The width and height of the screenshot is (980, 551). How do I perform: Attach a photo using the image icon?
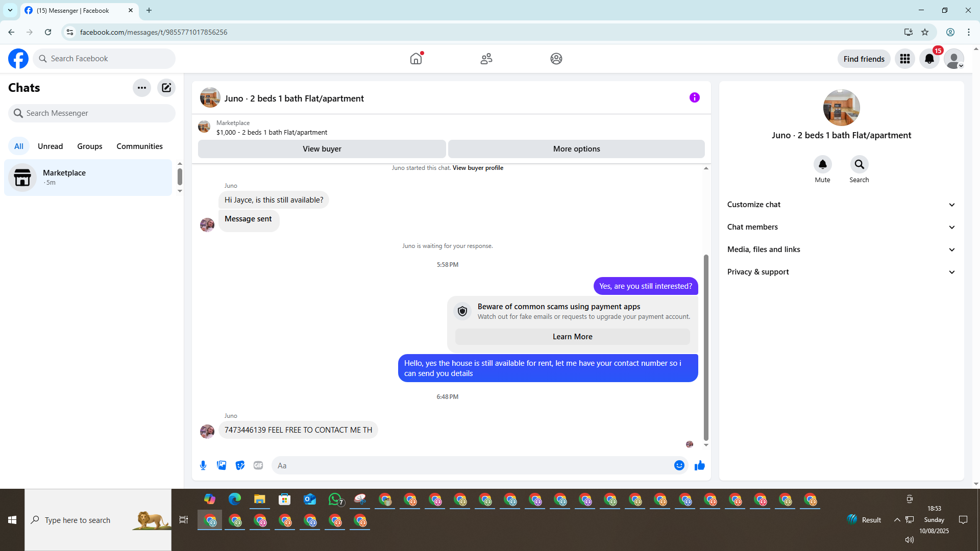coord(222,465)
